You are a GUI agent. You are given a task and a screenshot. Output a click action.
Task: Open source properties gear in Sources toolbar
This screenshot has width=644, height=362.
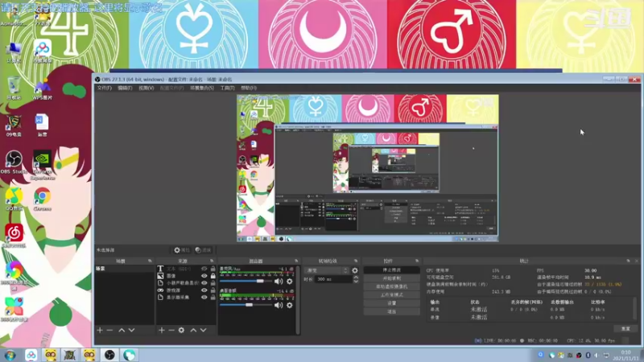(181, 330)
